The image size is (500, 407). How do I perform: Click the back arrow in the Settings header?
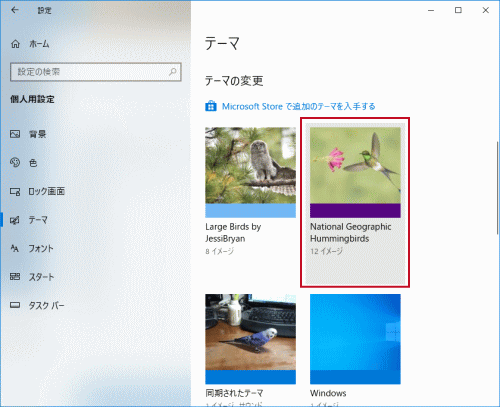pyautogui.click(x=15, y=10)
